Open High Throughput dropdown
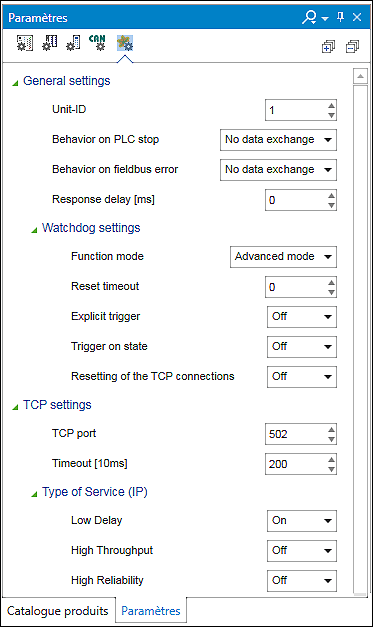The image size is (373, 627). 302,551
